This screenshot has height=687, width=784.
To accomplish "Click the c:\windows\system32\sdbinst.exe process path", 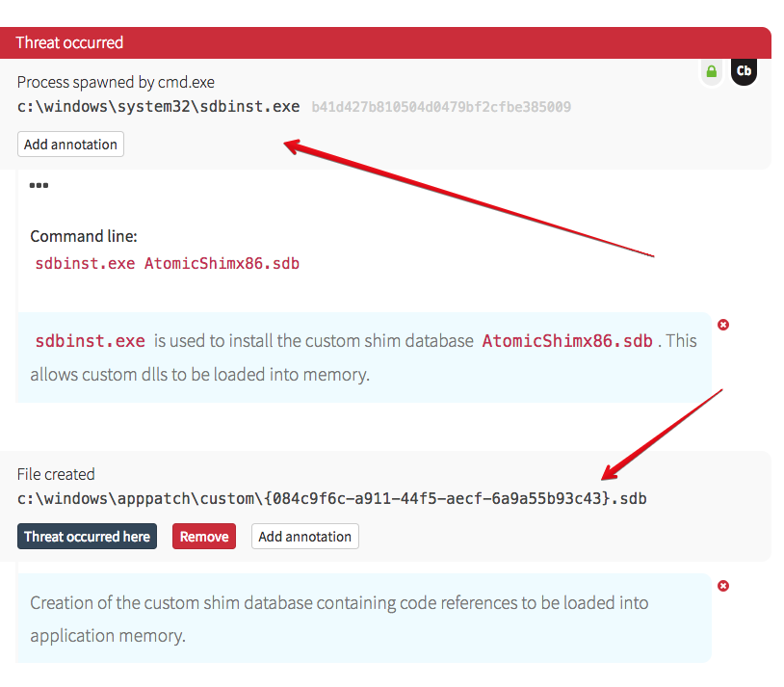I will (158, 106).
